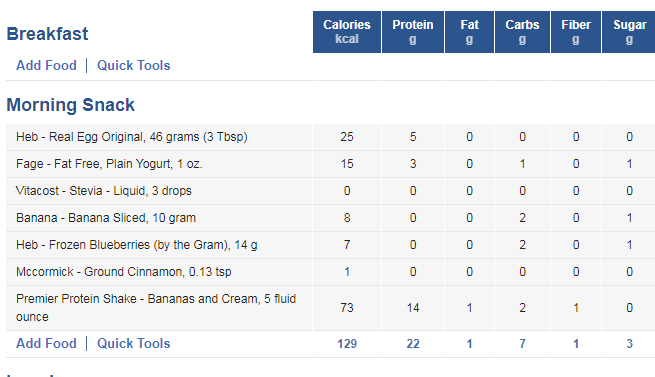Open Banana Sliced 10 gram entry
The height and width of the screenshot is (377, 655).
106,218
